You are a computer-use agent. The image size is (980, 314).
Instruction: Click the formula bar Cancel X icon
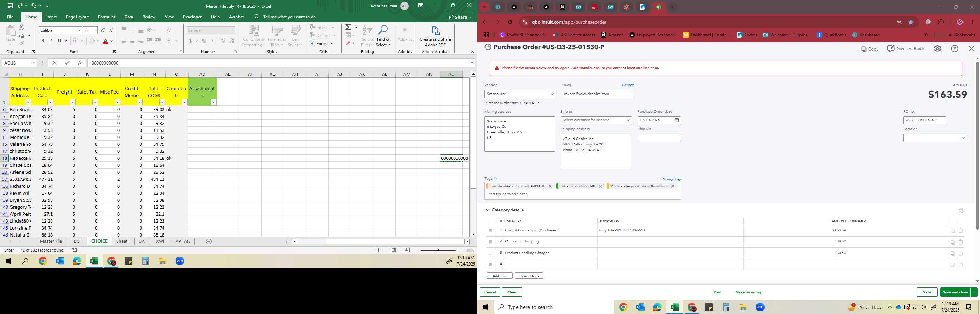pyautogui.click(x=54, y=63)
